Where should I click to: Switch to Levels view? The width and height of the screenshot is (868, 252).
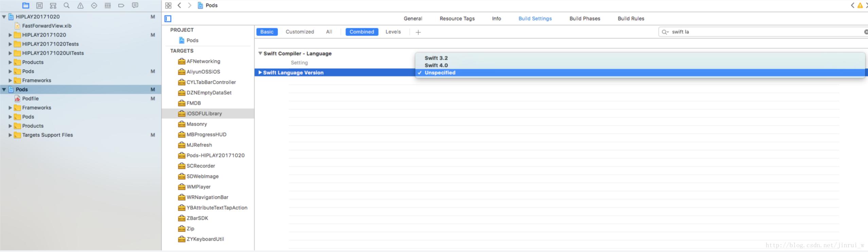point(393,32)
